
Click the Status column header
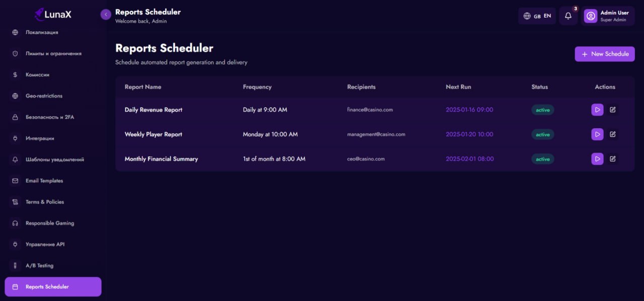539,87
